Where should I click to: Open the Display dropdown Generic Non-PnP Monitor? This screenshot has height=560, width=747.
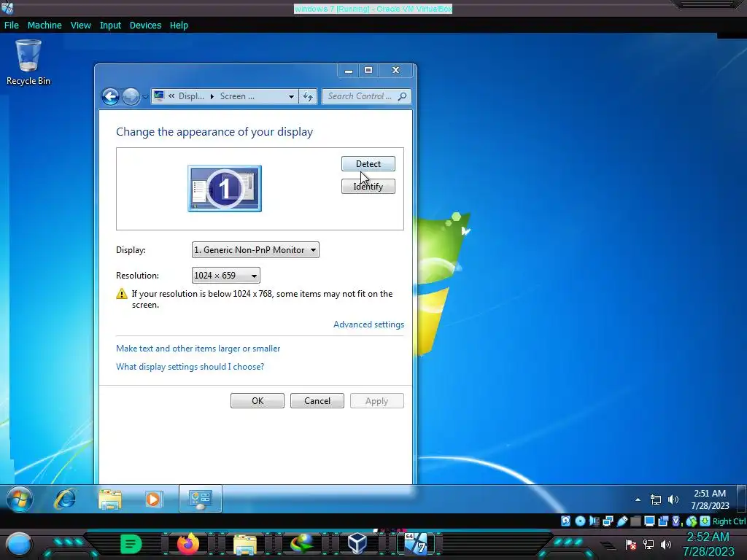[255, 250]
